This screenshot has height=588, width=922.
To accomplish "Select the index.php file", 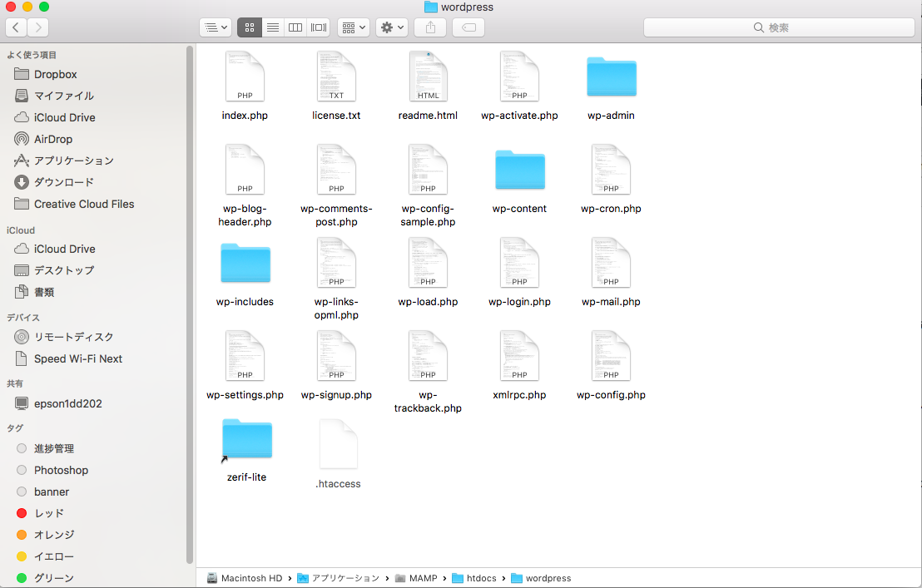I will tap(245, 77).
